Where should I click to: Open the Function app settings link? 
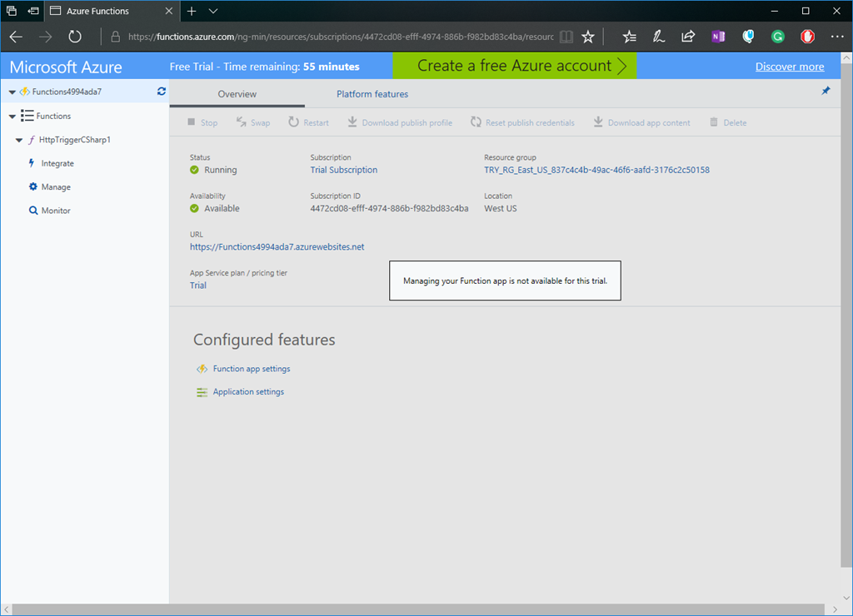click(251, 369)
